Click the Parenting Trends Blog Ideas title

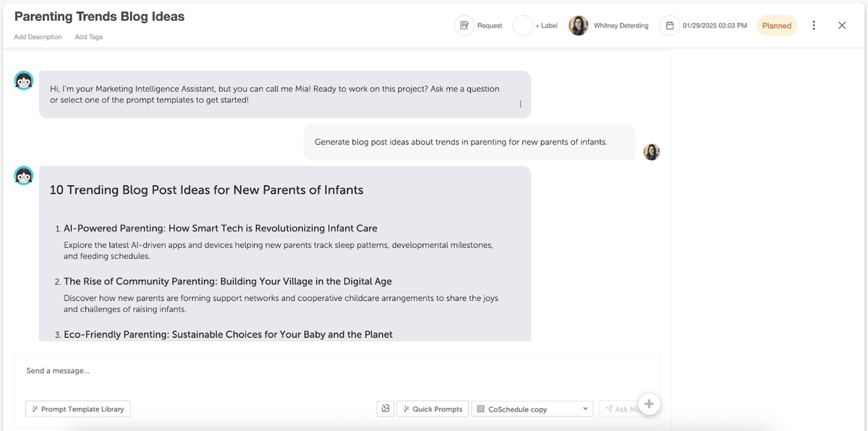pos(99,17)
